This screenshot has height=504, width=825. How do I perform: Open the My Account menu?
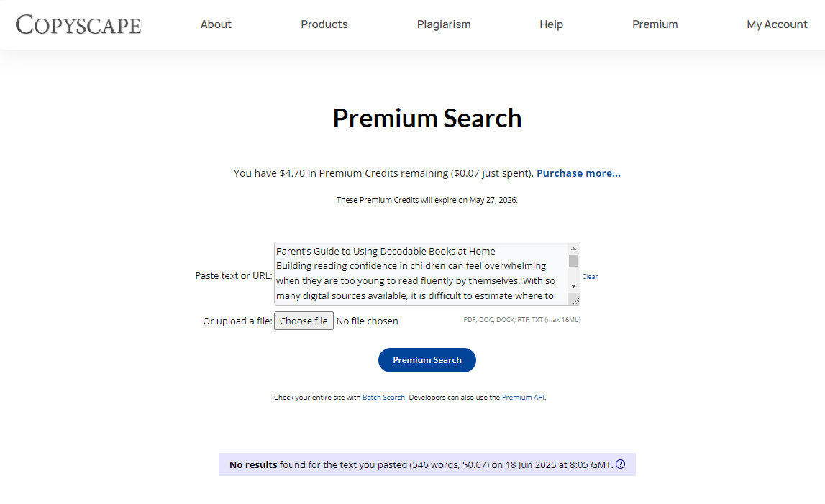point(777,24)
